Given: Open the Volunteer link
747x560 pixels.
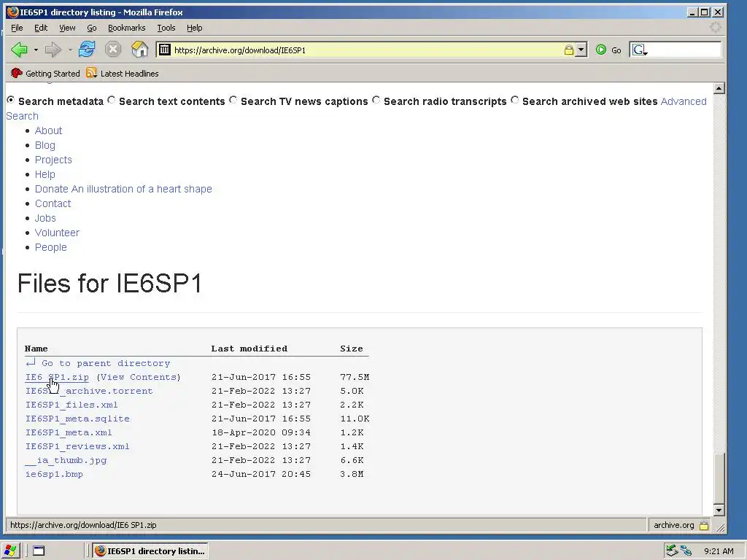Looking at the screenshot, I should pos(57,233).
